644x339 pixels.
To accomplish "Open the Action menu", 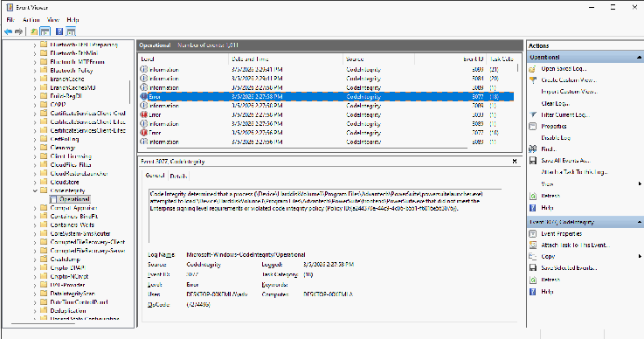I will pyautogui.click(x=31, y=20).
